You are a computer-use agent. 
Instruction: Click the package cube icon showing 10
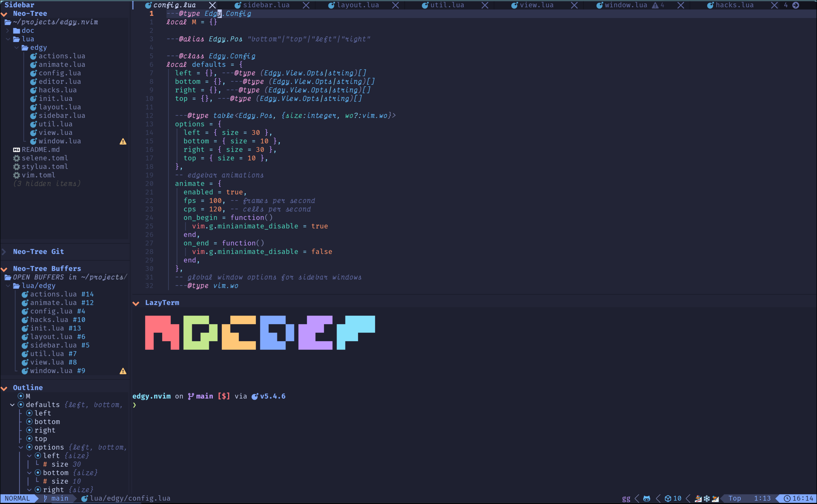(x=668, y=498)
